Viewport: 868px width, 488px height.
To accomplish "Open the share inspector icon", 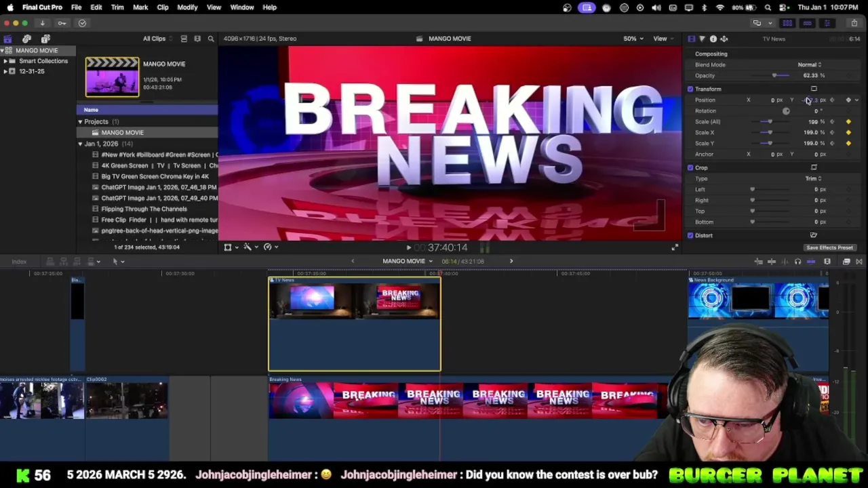I will click(724, 39).
